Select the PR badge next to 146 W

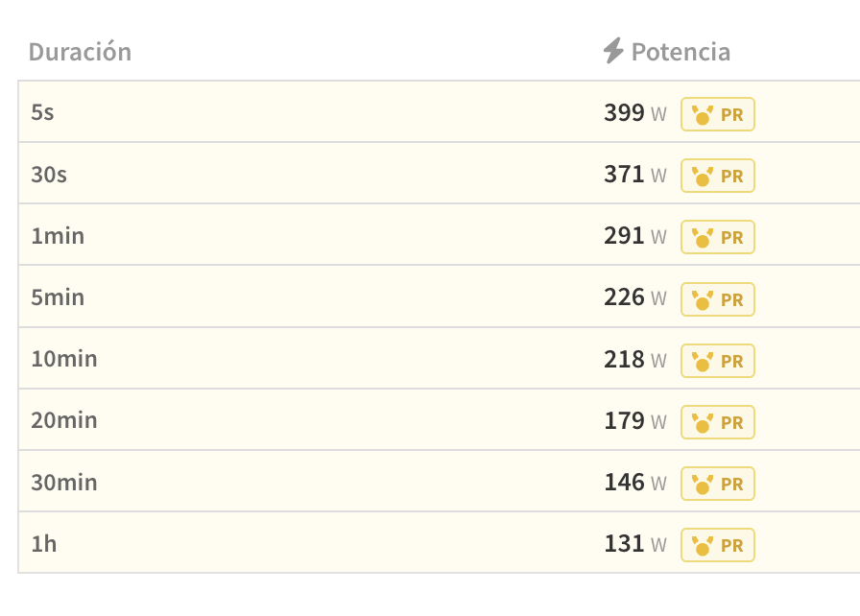pos(718,484)
